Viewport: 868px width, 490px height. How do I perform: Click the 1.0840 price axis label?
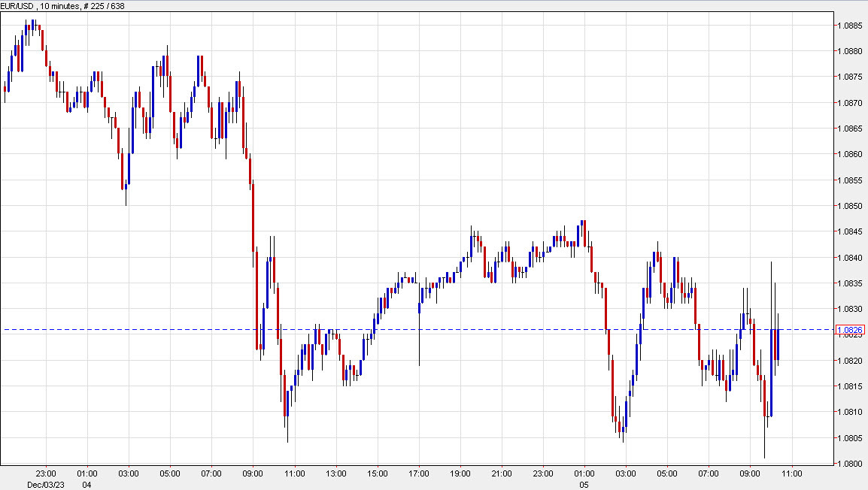[x=850, y=258]
